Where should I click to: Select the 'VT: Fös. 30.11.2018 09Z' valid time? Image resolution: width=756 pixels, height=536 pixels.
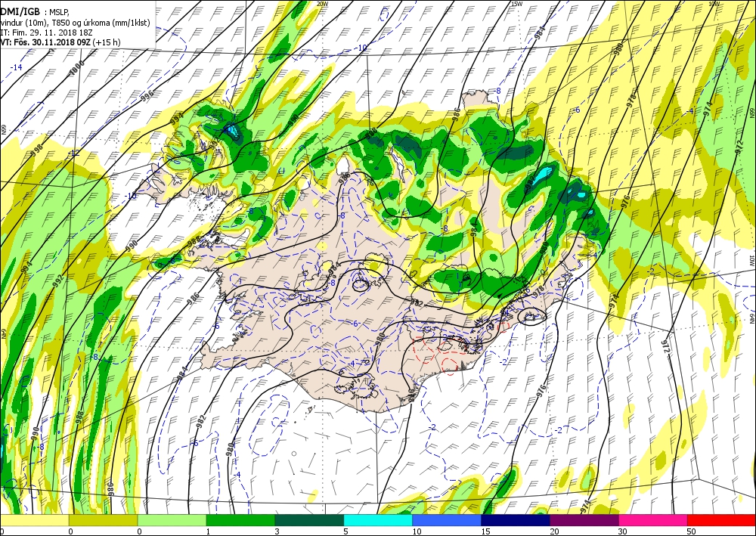[46, 42]
